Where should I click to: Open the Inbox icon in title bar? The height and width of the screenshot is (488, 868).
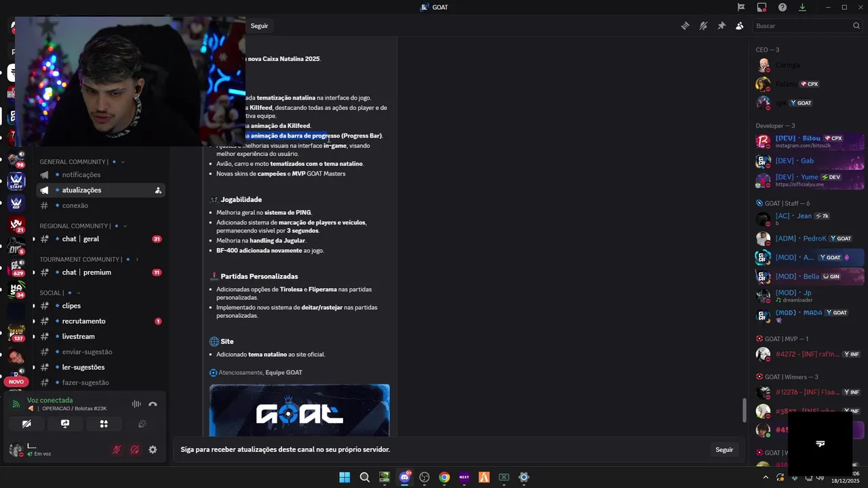tap(762, 7)
